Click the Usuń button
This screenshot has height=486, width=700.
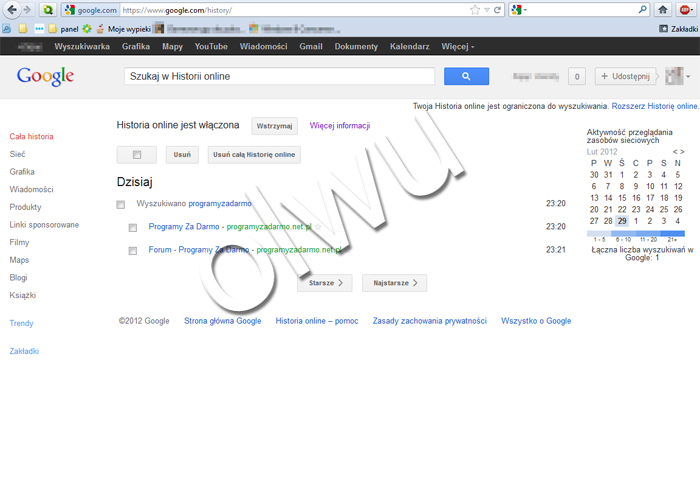point(182,154)
